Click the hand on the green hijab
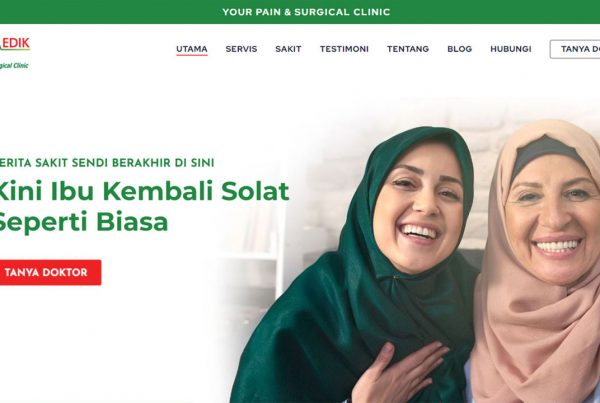Image resolution: width=600 pixels, height=403 pixels. [400, 372]
